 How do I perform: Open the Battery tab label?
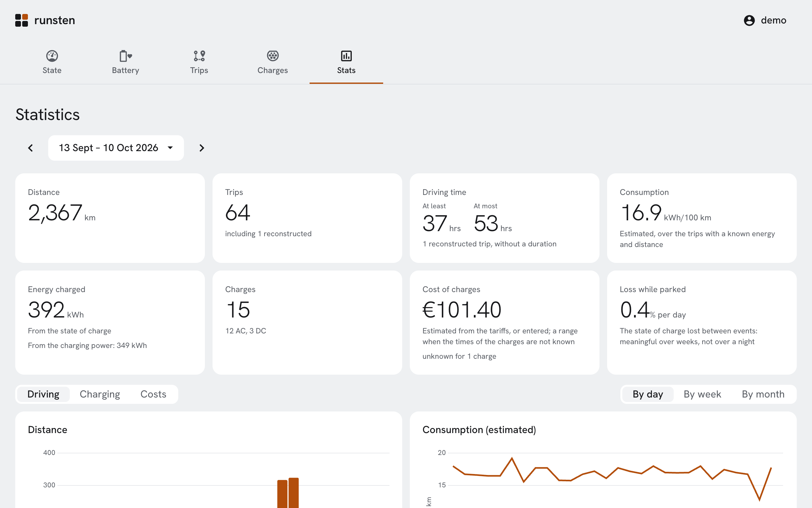pos(126,70)
